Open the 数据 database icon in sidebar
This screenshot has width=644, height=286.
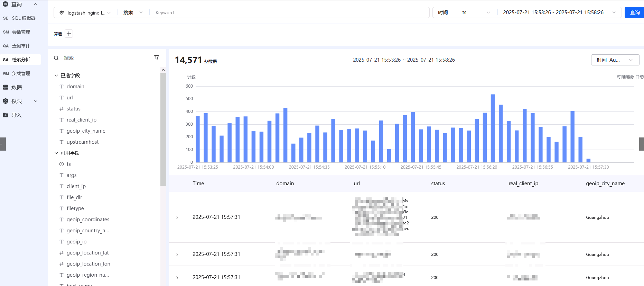[6, 87]
